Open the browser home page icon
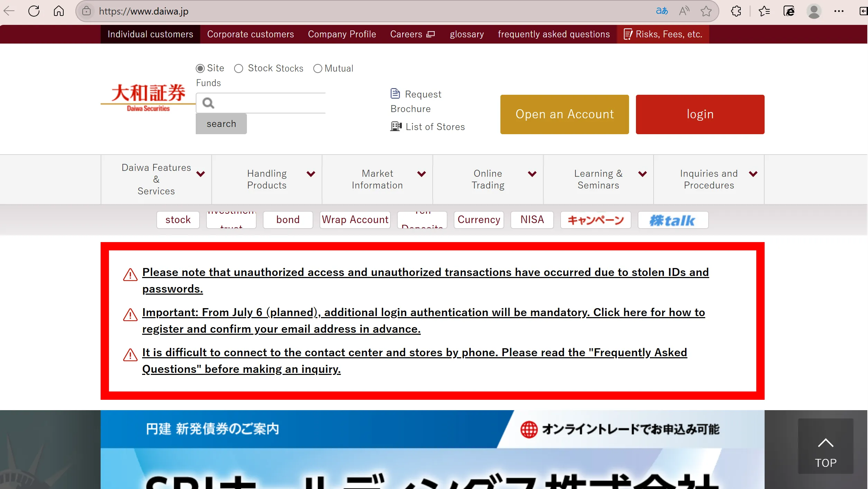 coord(59,11)
